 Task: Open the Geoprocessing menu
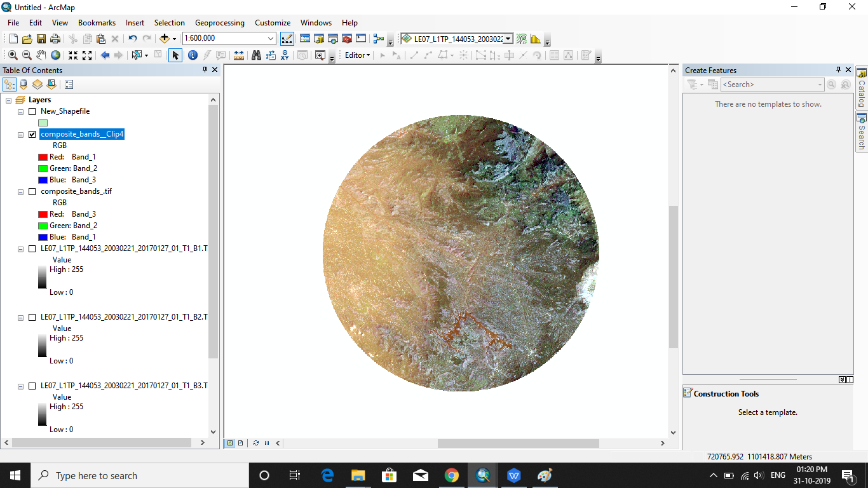tap(219, 23)
